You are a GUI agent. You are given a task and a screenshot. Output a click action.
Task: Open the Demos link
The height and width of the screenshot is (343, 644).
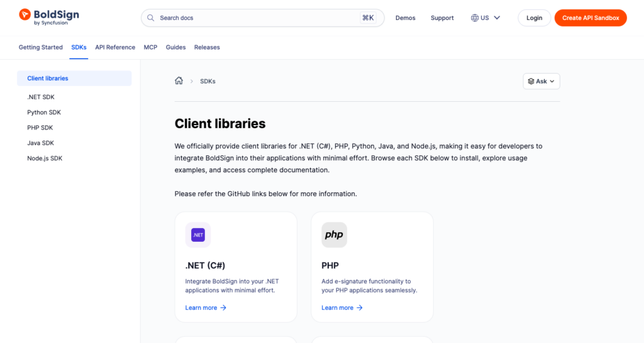406,18
